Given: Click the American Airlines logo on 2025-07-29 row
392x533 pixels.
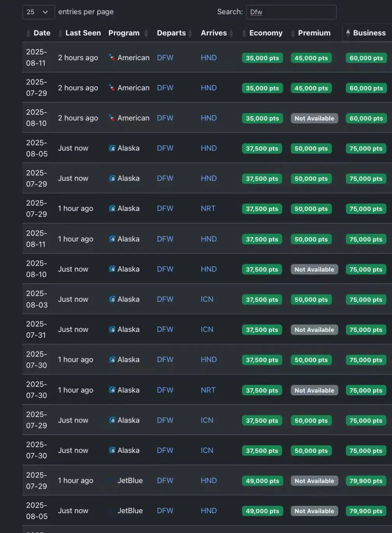Looking at the screenshot, I should (112, 88).
